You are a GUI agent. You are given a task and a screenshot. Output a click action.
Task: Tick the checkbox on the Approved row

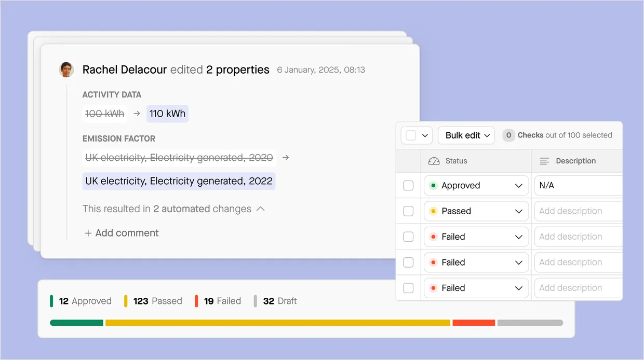(x=409, y=186)
